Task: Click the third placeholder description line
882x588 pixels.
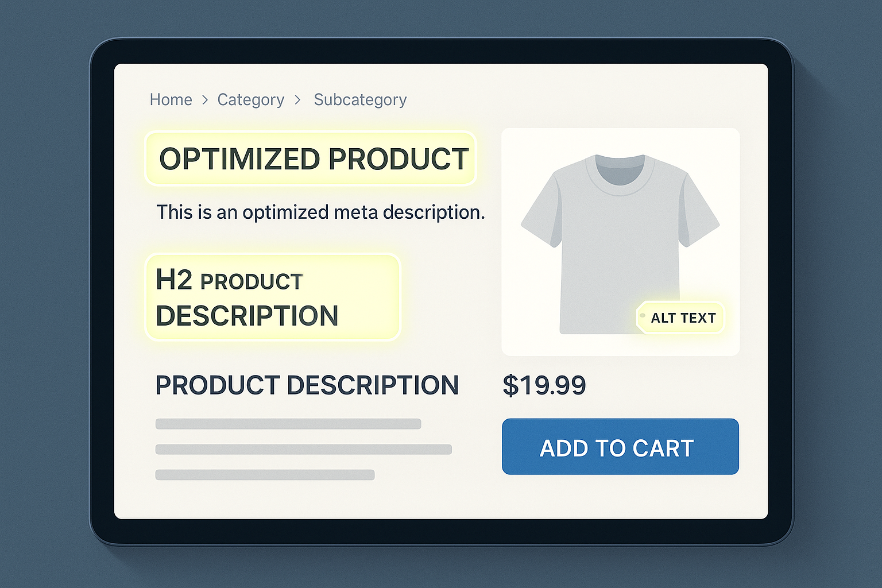Action: (265, 475)
